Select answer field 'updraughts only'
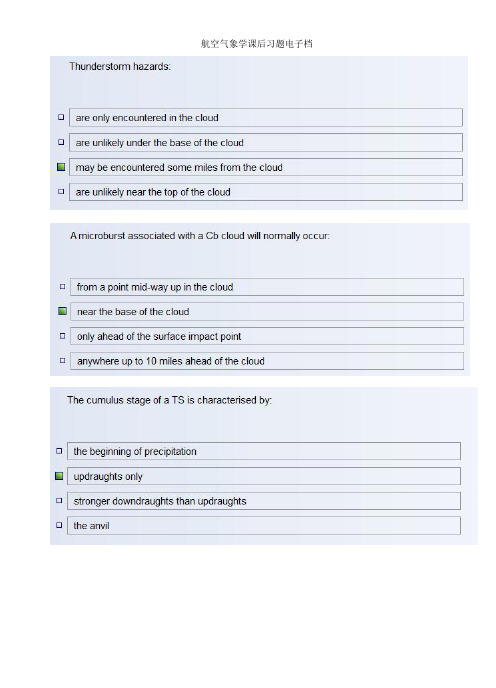This screenshot has width=496, height=688. click(264, 476)
